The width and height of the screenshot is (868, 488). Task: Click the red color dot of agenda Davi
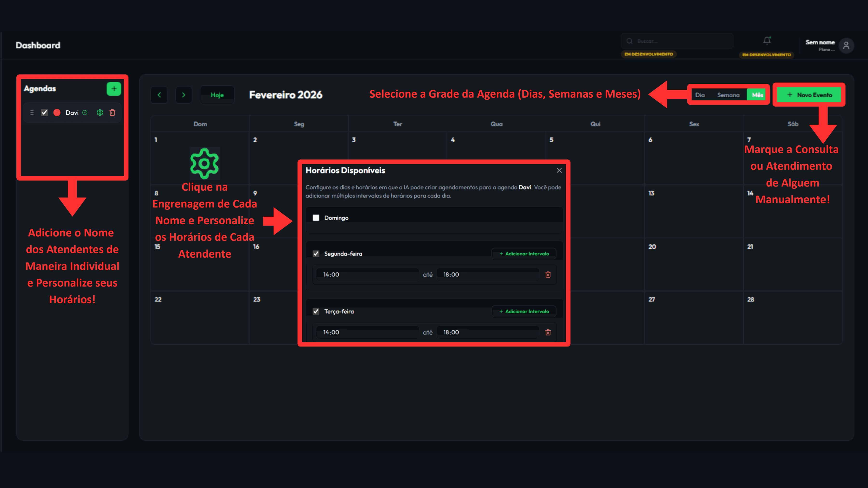[57, 113]
